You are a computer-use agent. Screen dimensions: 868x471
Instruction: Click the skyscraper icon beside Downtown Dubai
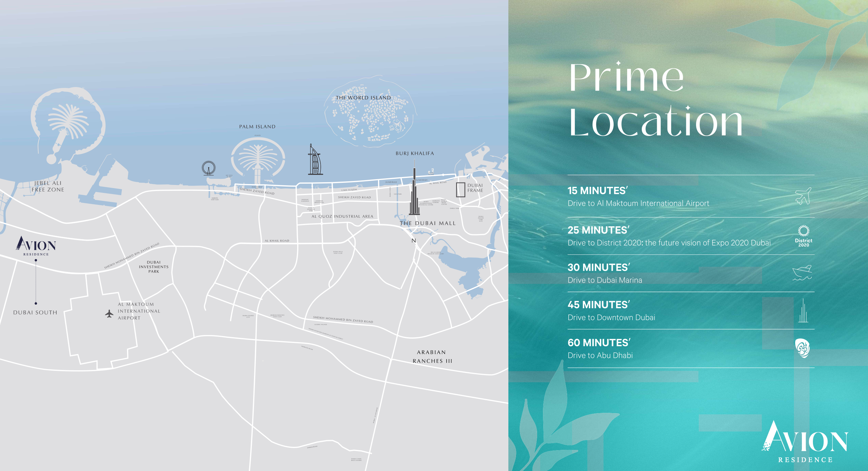pyautogui.click(x=803, y=311)
